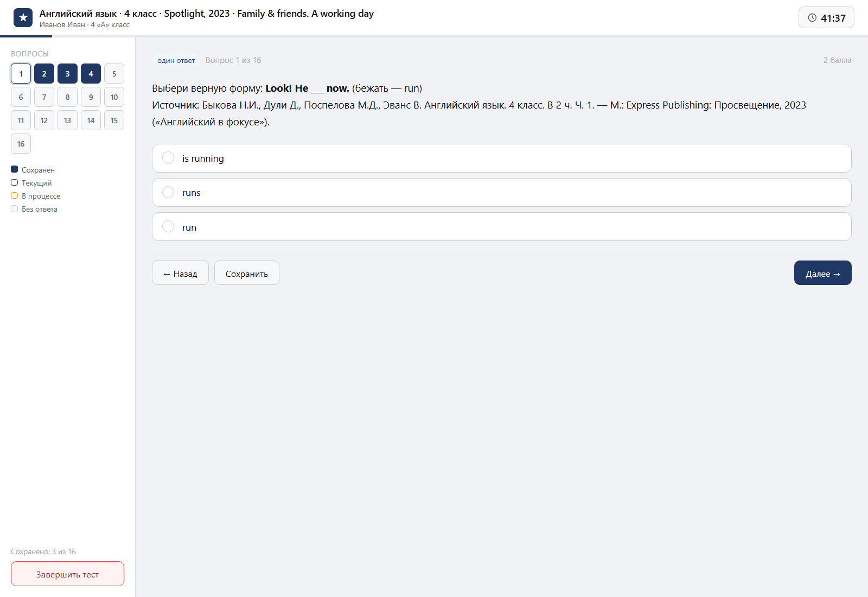Screen dimensions: 868x597
Task: Open question 5 in the sidebar
Action: pyautogui.click(x=114, y=74)
